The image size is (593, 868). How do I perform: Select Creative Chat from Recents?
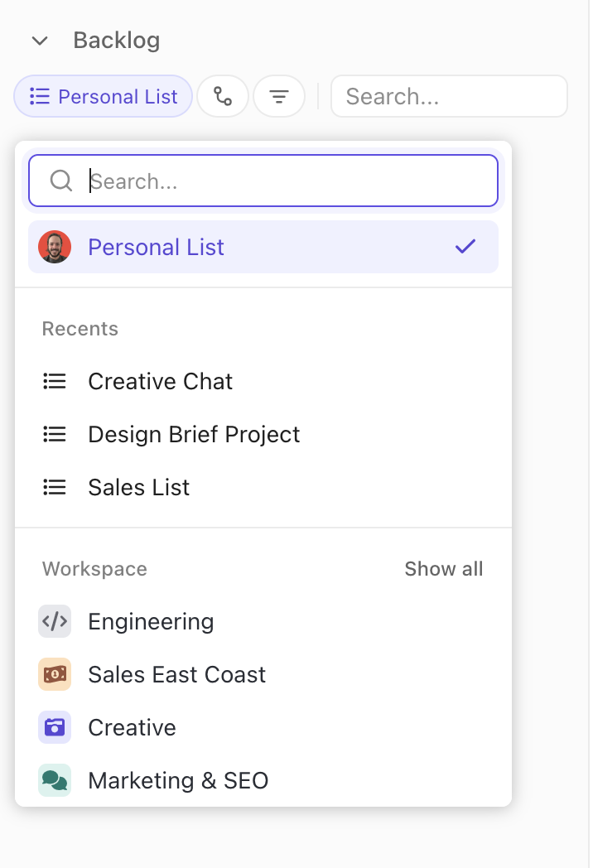pos(160,381)
